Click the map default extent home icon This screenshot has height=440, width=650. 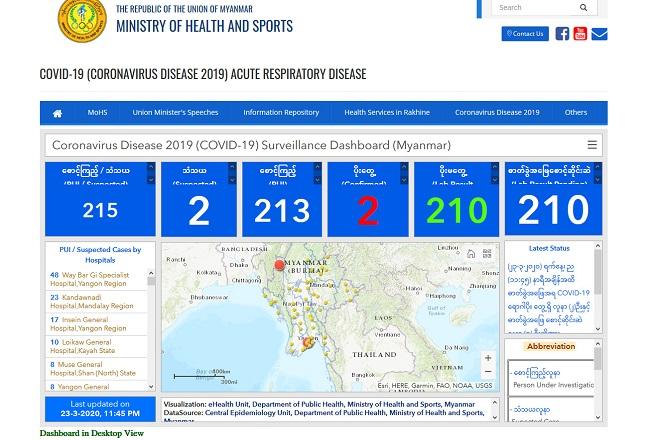click(x=471, y=254)
